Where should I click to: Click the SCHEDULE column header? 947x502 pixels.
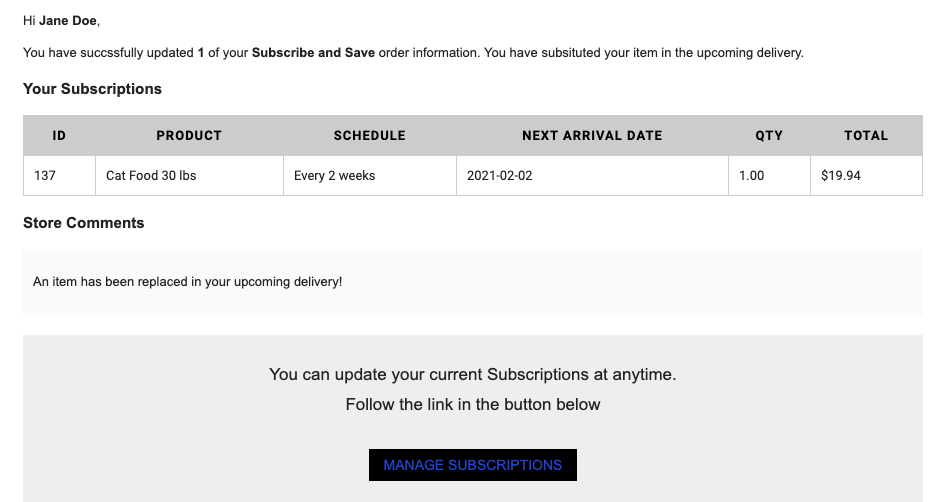370,135
